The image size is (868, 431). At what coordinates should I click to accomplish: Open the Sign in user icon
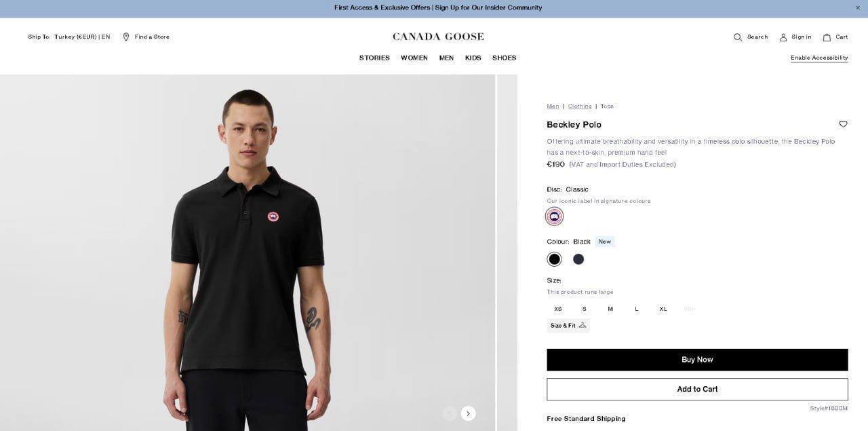pyautogui.click(x=783, y=37)
